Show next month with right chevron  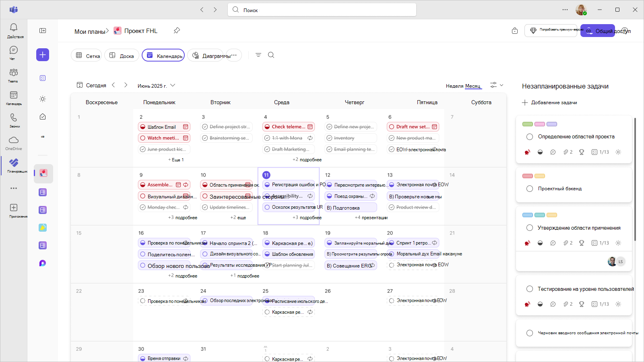126,85
